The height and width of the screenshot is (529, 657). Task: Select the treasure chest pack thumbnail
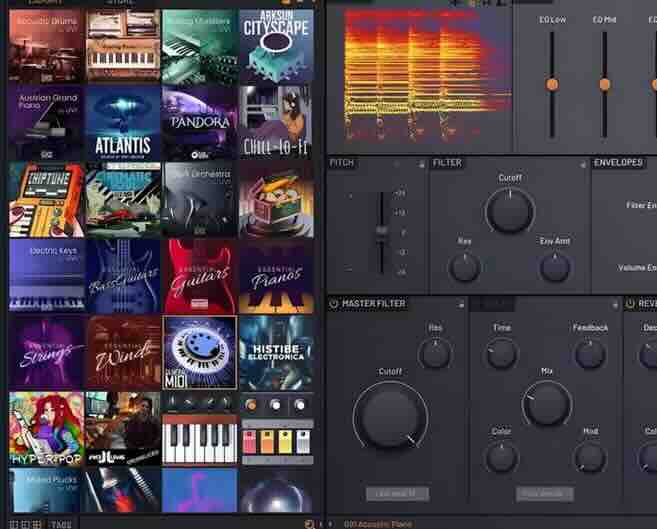[276, 199]
